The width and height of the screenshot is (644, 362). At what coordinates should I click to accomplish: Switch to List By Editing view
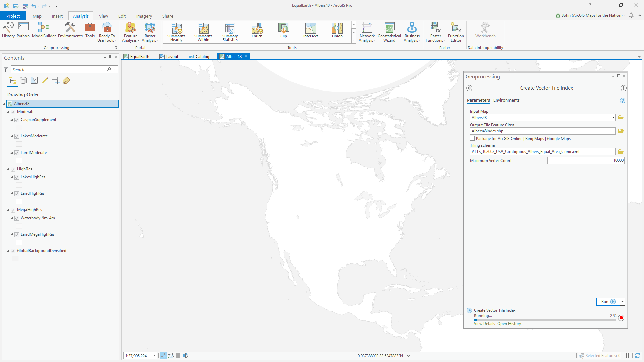[x=45, y=80]
